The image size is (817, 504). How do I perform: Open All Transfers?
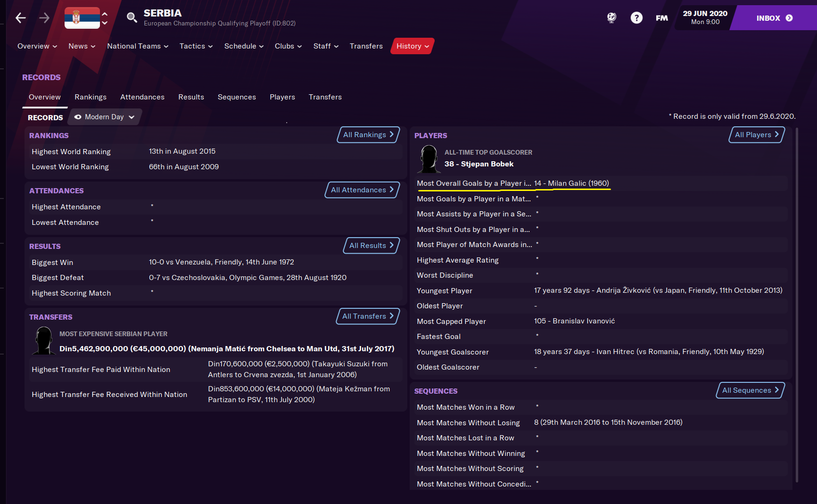368,316
